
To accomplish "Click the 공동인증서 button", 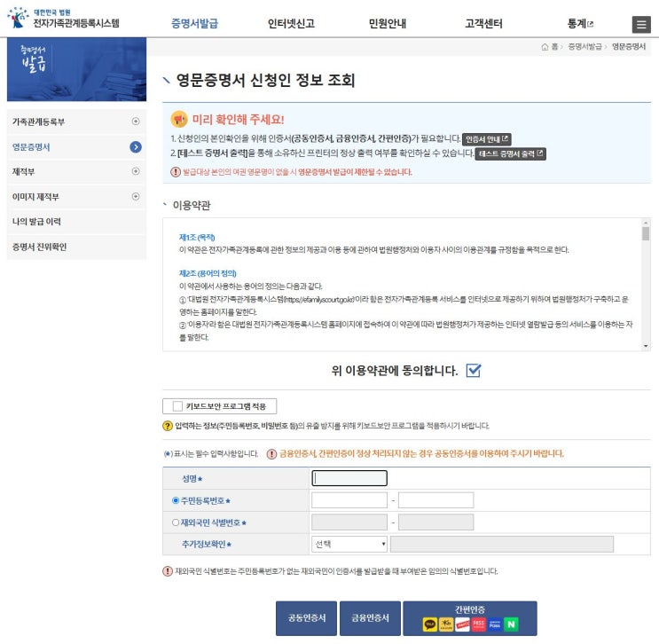I will click(306, 618).
